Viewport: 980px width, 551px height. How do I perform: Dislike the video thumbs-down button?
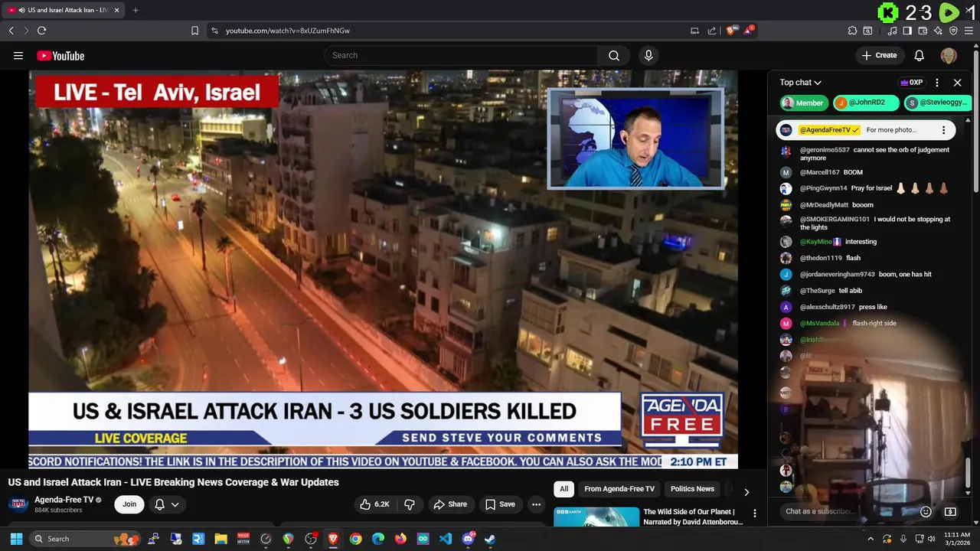[x=410, y=504]
